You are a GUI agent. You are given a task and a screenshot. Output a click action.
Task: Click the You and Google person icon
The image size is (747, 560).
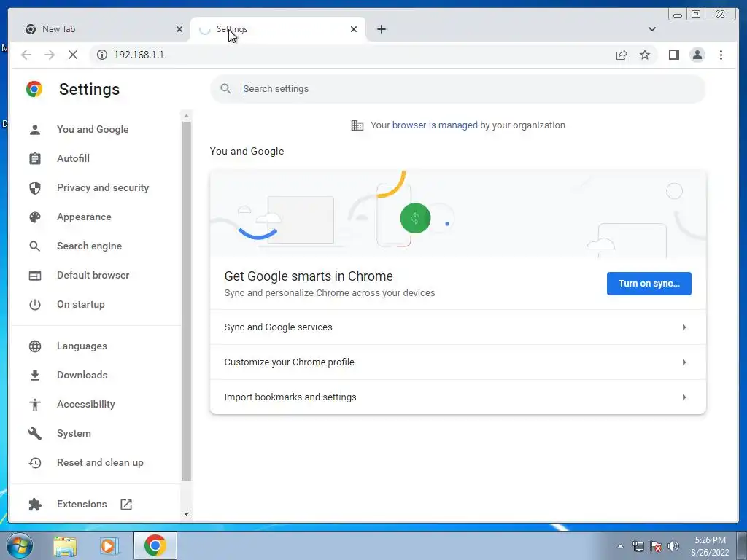click(35, 130)
